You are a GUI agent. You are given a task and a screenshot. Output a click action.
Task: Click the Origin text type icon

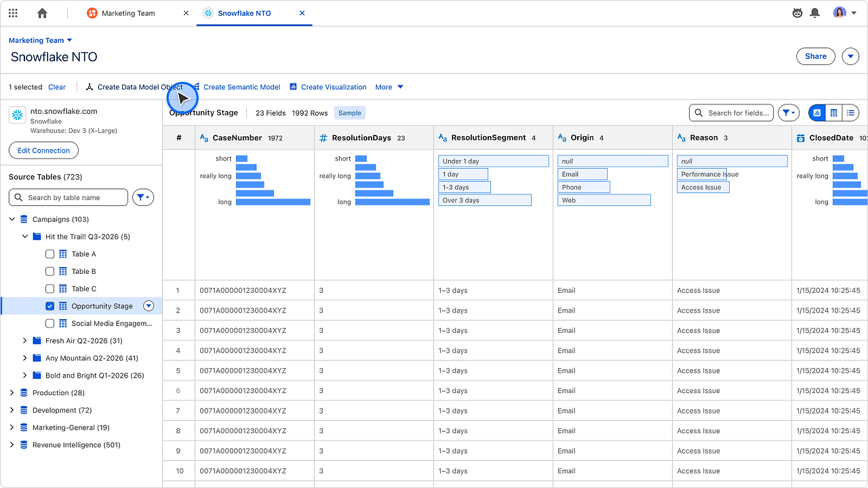click(562, 138)
